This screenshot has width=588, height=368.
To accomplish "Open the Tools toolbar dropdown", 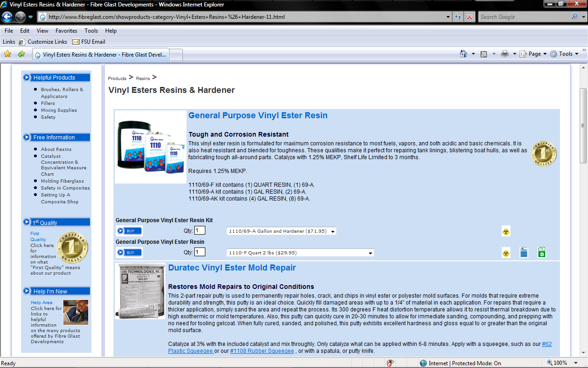I will [564, 54].
